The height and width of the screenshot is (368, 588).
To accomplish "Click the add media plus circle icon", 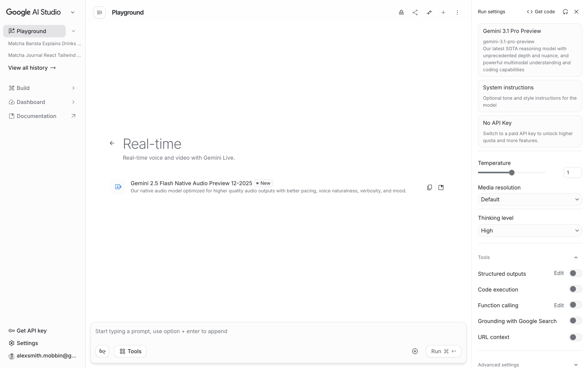I will pos(415,351).
